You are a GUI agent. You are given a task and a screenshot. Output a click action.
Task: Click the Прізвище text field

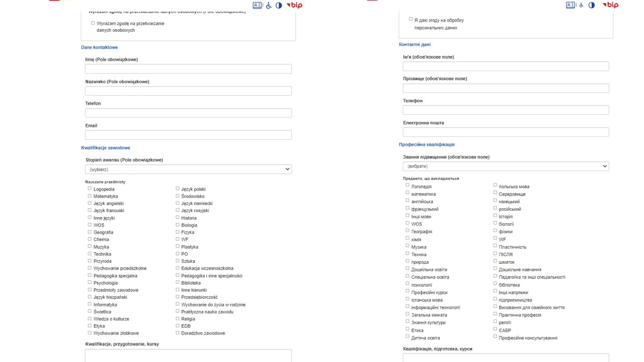(506, 88)
